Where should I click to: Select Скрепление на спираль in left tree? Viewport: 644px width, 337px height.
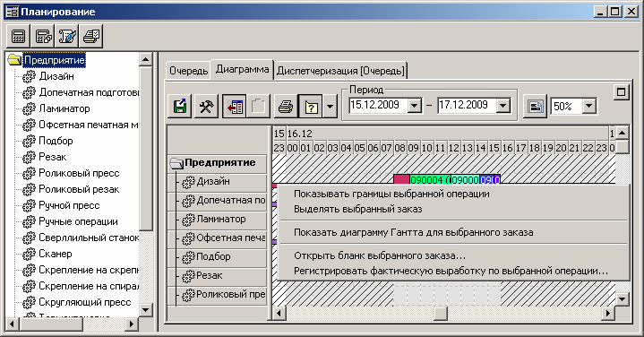point(89,286)
